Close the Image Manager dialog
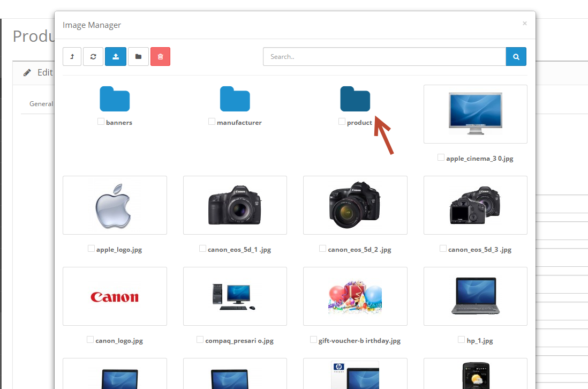This screenshot has height=389, width=588. tap(525, 23)
